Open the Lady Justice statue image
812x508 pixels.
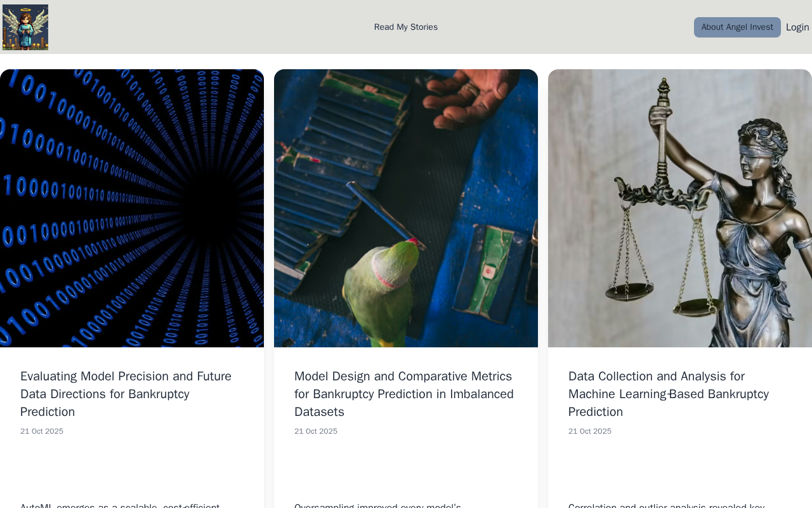[680, 208]
